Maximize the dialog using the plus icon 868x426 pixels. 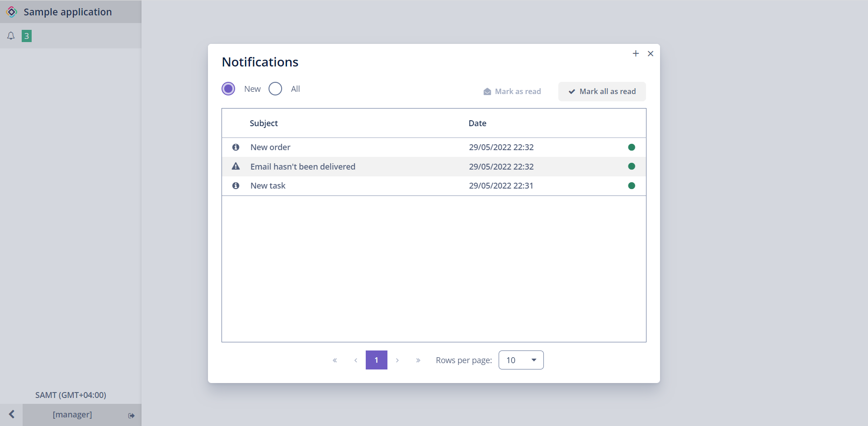tap(636, 53)
